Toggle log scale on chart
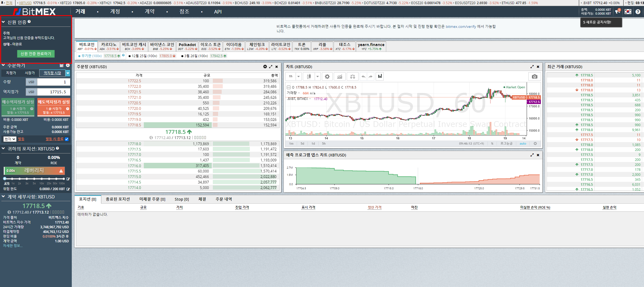Viewport: 644px width, 287px height. 506,143
